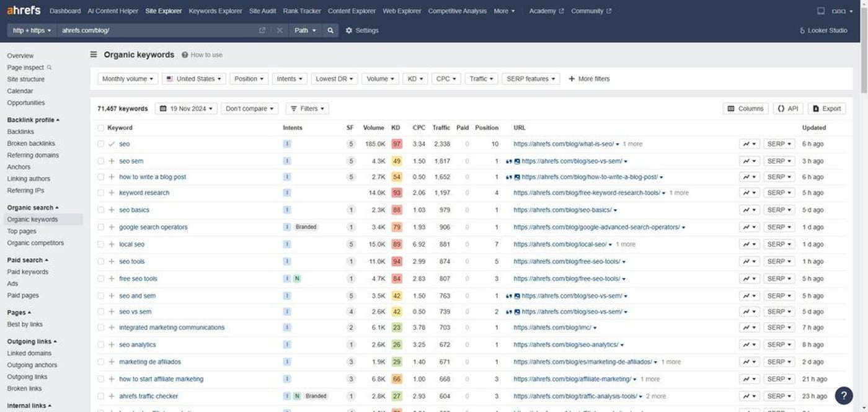Add seo sem keyword with plus icon
868x412 pixels.
(112, 161)
